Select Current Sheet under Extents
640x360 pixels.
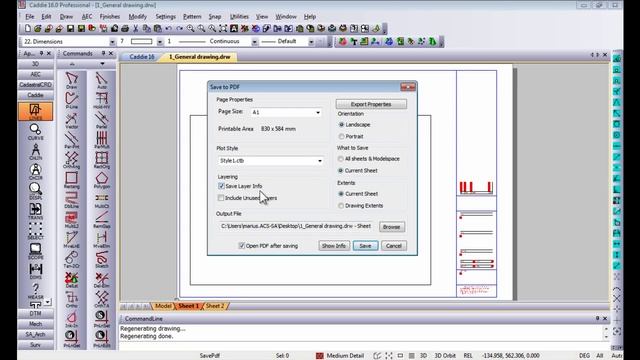click(341, 194)
